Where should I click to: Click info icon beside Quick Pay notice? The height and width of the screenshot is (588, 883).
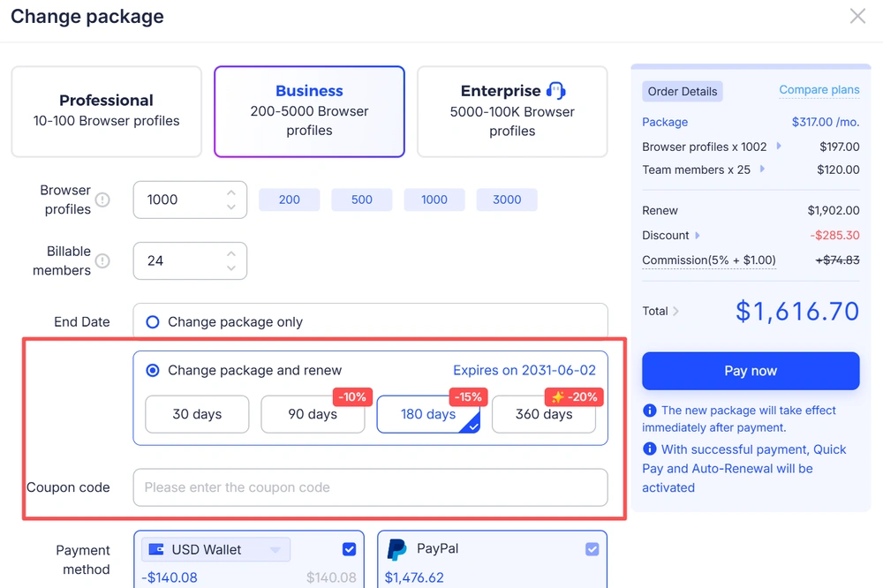(x=649, y=449)
